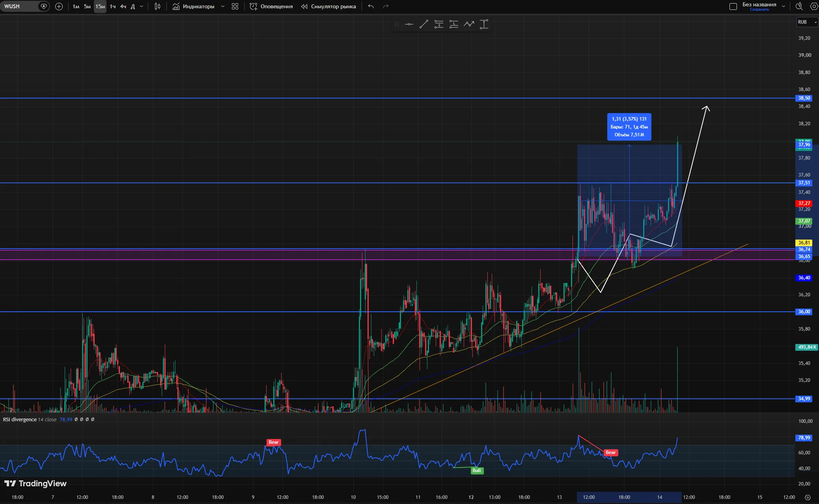Click the TradingView logo
The width and height of the screenshot is (819, 504).
(35, 484)
